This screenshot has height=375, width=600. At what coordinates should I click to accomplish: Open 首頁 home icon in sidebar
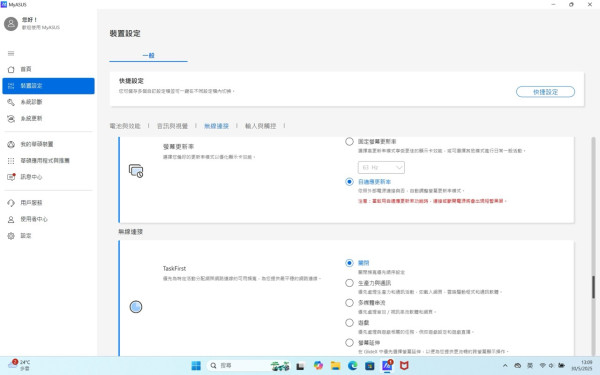point(11,69)
